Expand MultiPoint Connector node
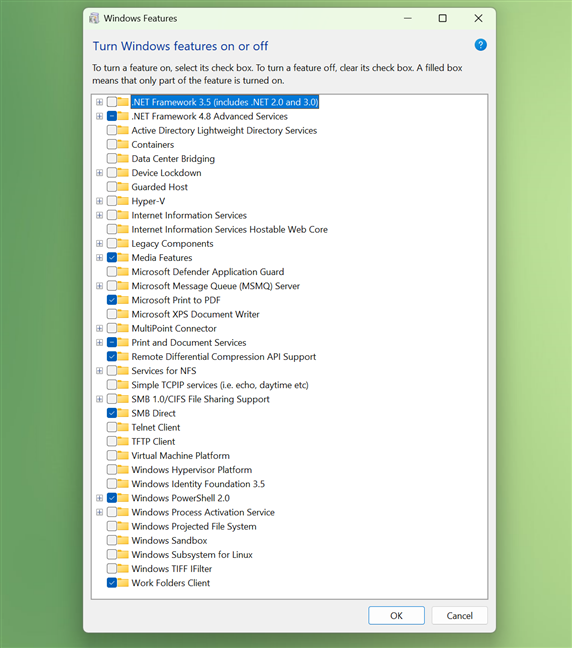 (100, 329)
